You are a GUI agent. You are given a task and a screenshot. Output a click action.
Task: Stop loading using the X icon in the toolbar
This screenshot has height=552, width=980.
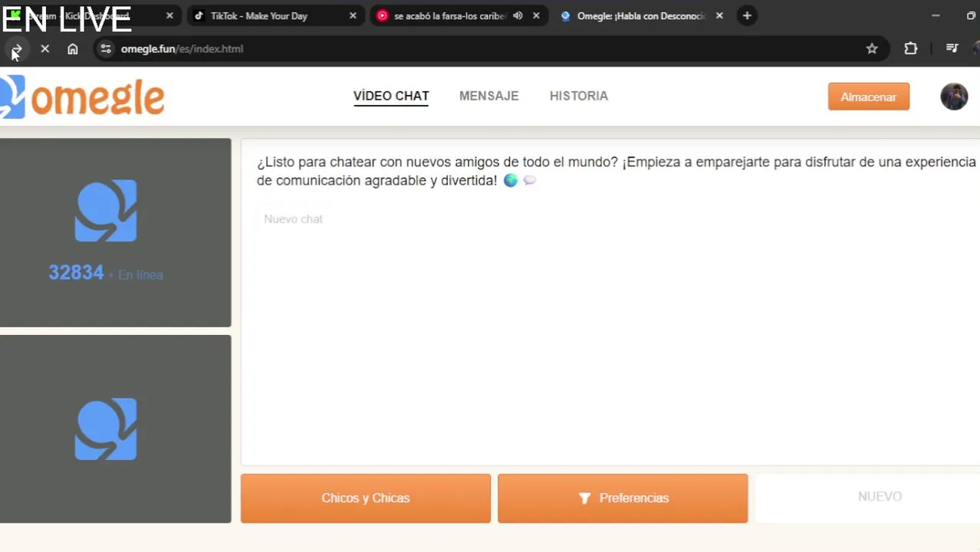(x=44, y=48)
